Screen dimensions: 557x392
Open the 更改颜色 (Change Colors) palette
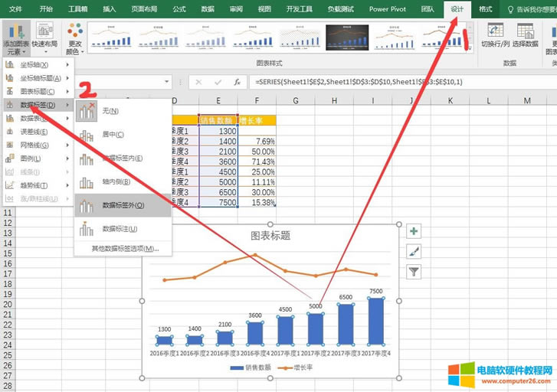75,38
